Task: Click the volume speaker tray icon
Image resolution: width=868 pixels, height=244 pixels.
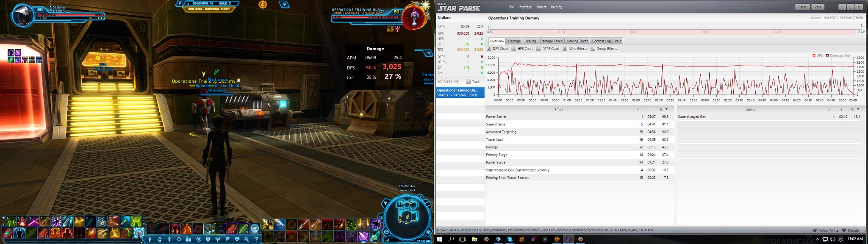Action: 832,239
